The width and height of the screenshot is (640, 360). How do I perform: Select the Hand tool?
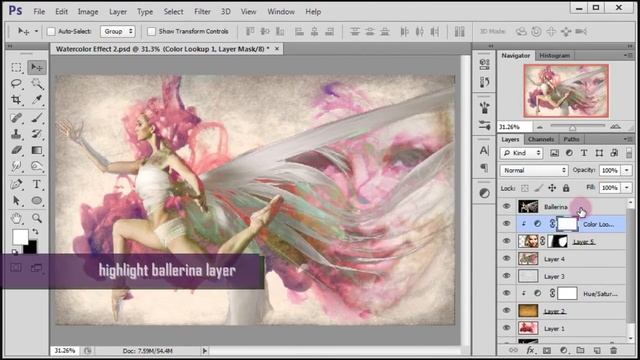point(16,218)
